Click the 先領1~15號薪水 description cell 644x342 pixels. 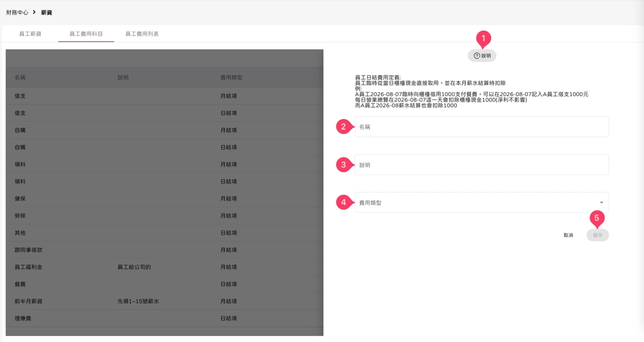click(x=138, y=301)
